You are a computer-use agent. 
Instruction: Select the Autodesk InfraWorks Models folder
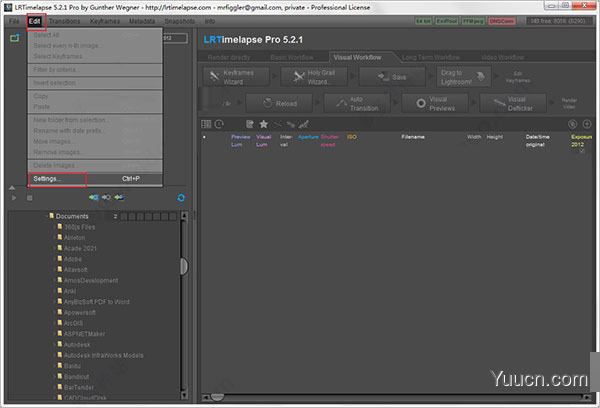point(103,355)
